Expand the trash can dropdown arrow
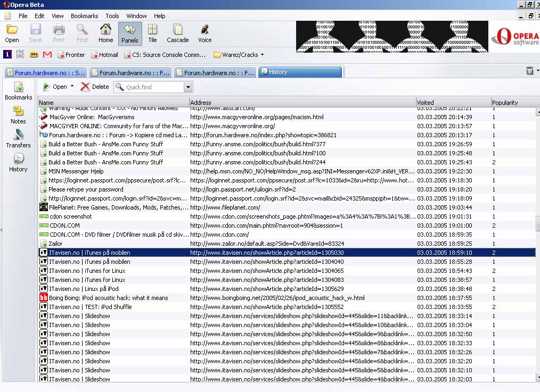The image size is (540, 392). pos(538,71)
